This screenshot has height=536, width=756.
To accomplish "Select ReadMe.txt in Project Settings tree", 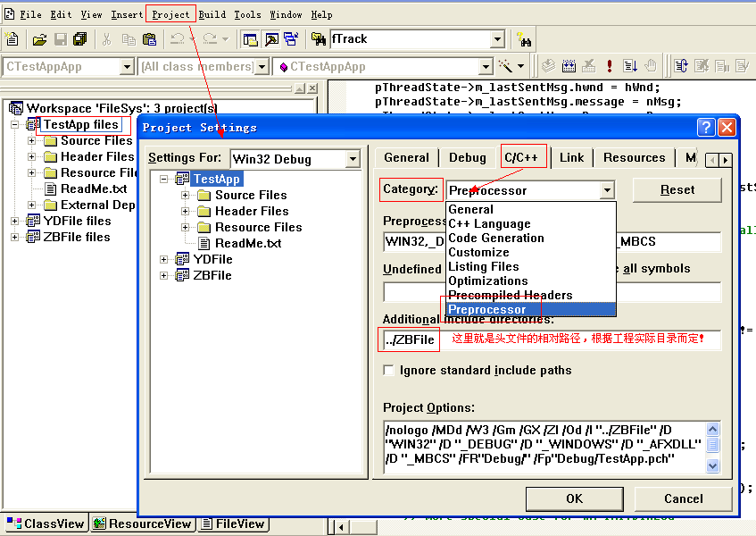I will click(248, 243).
